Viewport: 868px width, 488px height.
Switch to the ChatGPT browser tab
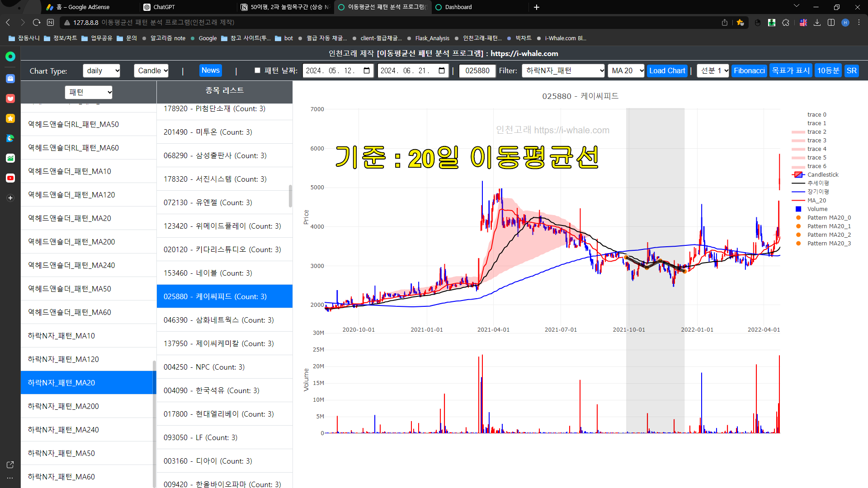[164, 7]
